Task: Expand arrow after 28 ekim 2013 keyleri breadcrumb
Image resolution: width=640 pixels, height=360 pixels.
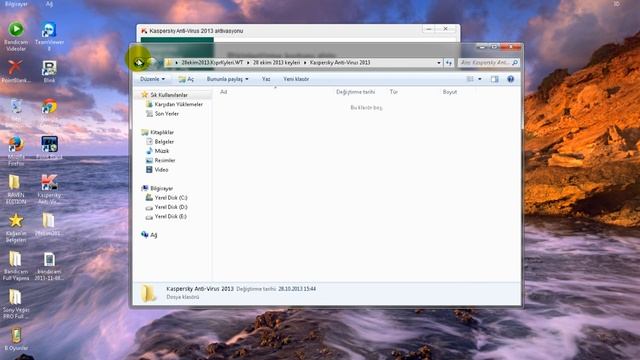Action: coord(304,62)
